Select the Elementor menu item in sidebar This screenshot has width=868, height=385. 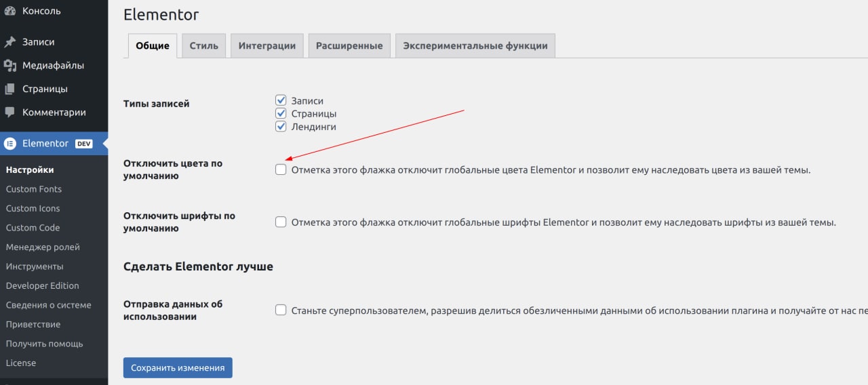tap(54, 144)
